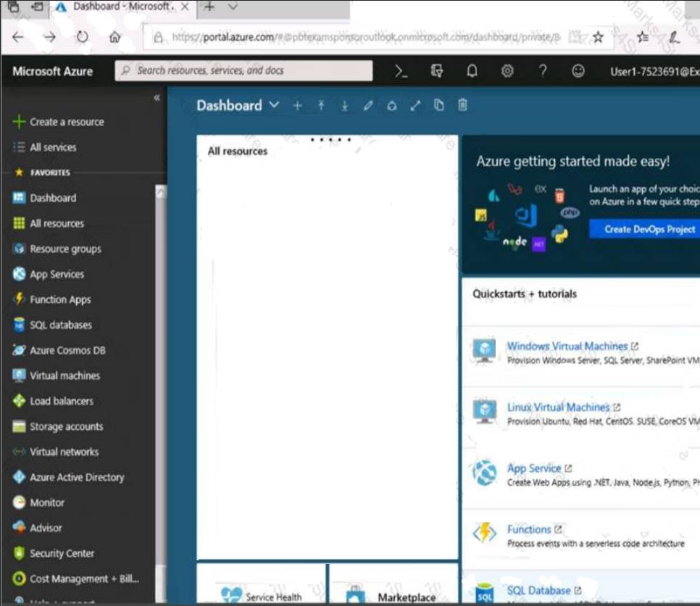Open Cloud Shell from the top bar
This screenshot has height=606, width=700.
[401, 71]
